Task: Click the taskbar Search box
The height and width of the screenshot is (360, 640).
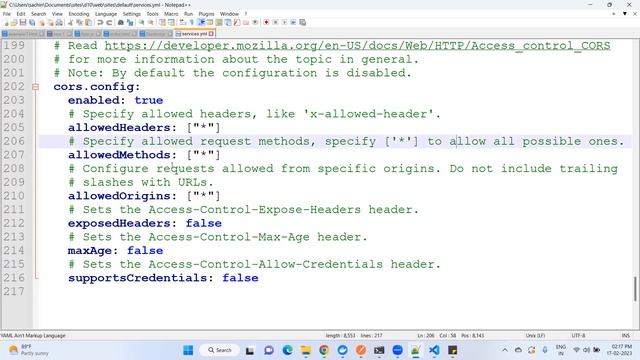Action: point(220,350)
